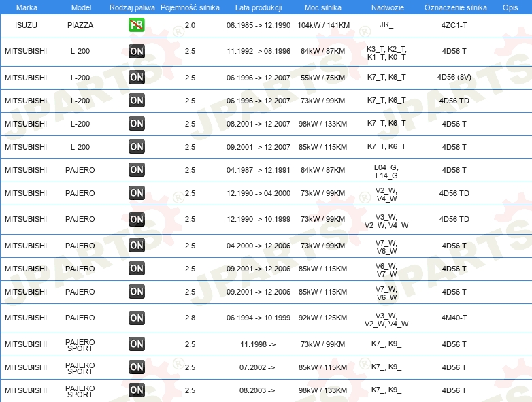Select the ON icon for Pajero 04.1987 row
The image size is (532, 402).
point(137,170)
